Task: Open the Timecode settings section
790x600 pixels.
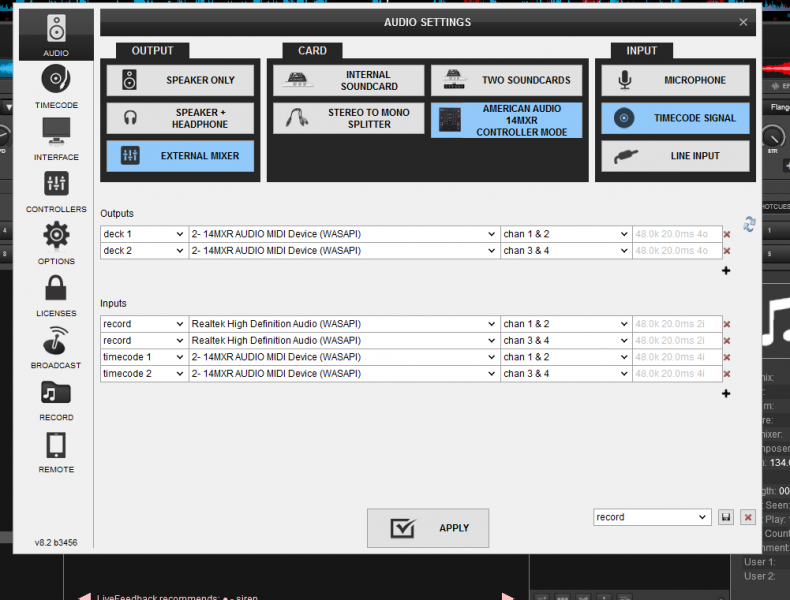Action: (56, 87)
